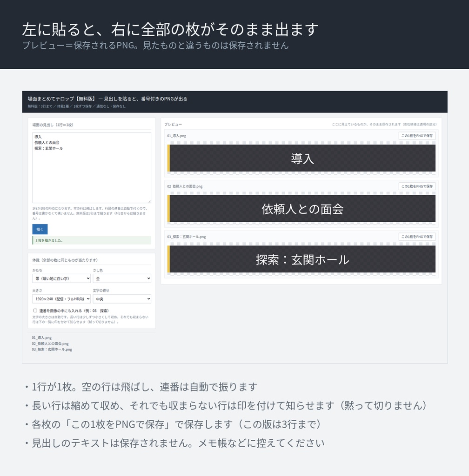Click the 体裁（全部の枚に同じものが当たります） heading
Image resolution: width=469 pixels, height=476 pixels.
pyautogui.click(x=65, y=260)
